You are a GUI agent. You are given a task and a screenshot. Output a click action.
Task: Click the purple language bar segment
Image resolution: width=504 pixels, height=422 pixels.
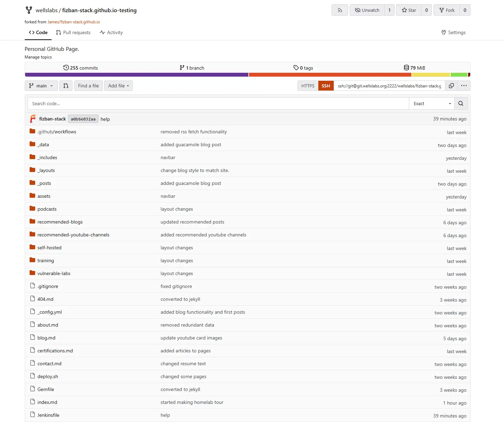[x=137, y=75]
